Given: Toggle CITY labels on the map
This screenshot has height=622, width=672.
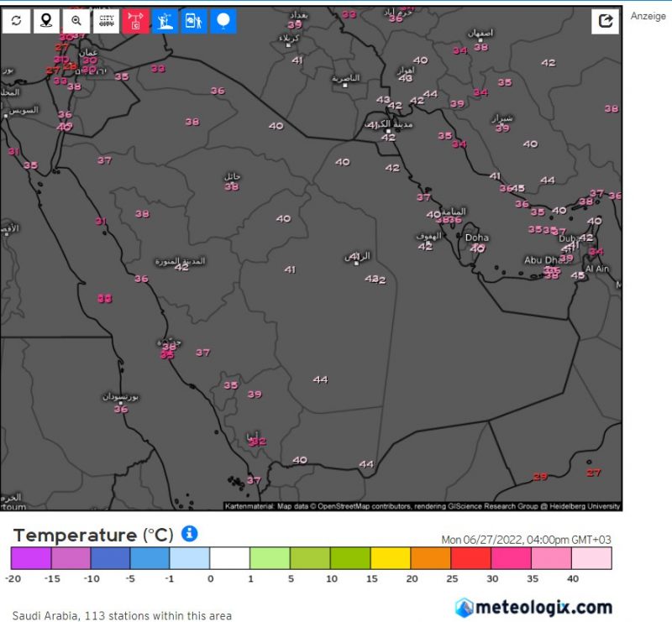Looking at the screenshot, I should [x=107, y=21].
